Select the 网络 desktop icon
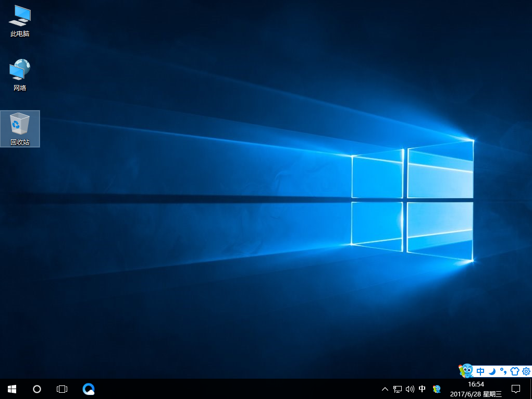 click(x=20, y=75)
